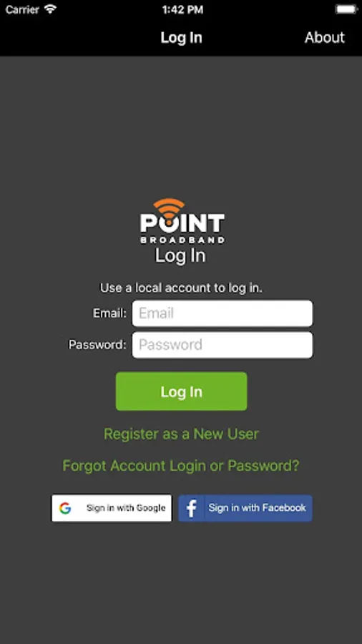Tap the 1:42 PM clock
362x644 pixels.
click(x=182, y=9)
